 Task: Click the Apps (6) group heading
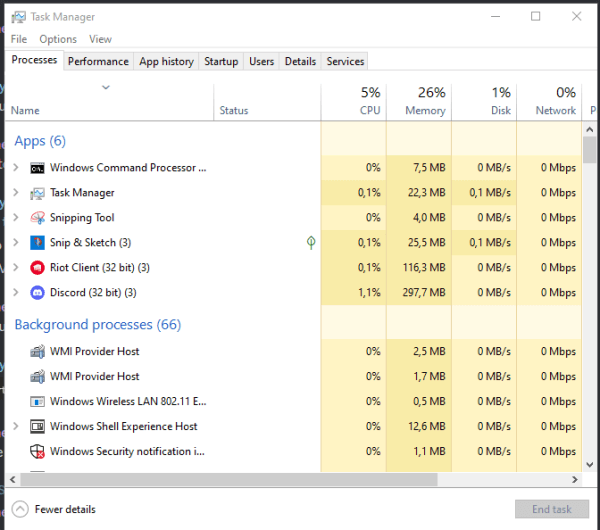[x=40, y=141]
